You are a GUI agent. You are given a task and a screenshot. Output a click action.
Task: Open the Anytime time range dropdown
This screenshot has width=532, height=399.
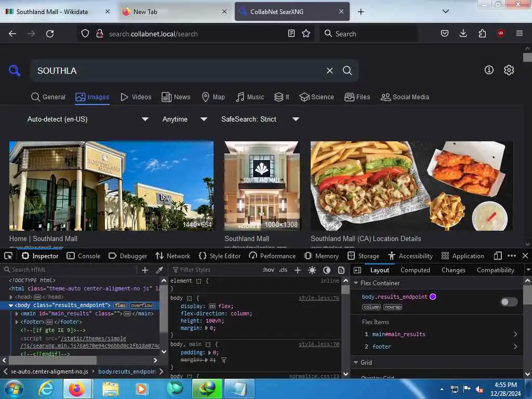(184, 119)
